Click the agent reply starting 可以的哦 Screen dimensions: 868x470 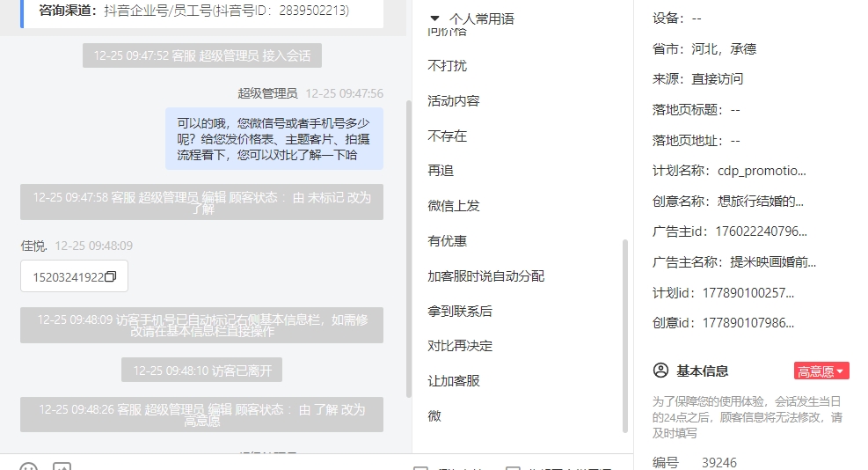click(x=274, y=138)
